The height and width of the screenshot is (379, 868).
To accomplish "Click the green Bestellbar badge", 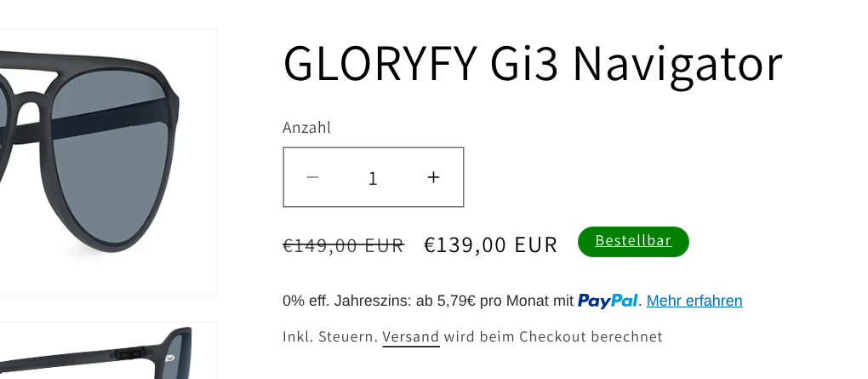I will [633, 241].
